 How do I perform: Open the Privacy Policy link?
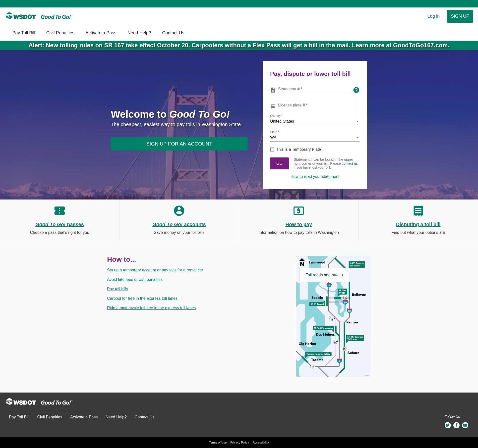point(239,443)
